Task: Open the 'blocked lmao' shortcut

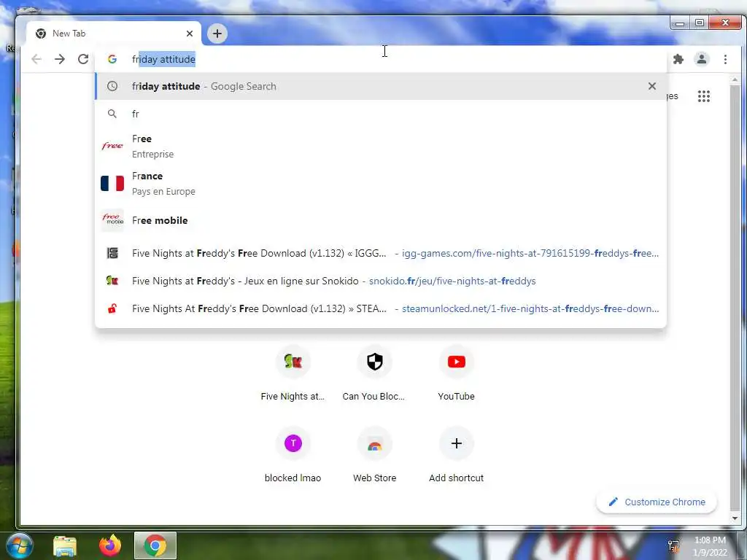Action: pos(293,455)
